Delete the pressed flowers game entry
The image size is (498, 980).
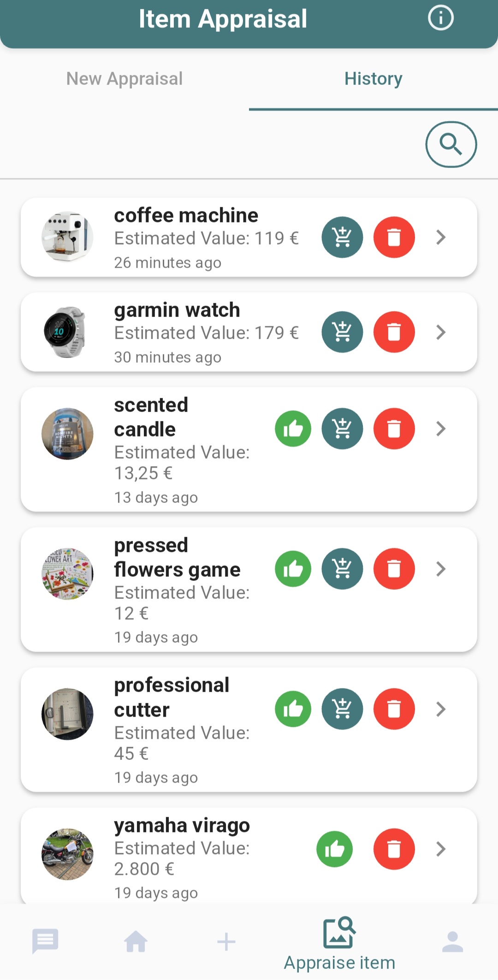[x=394, y=569]
